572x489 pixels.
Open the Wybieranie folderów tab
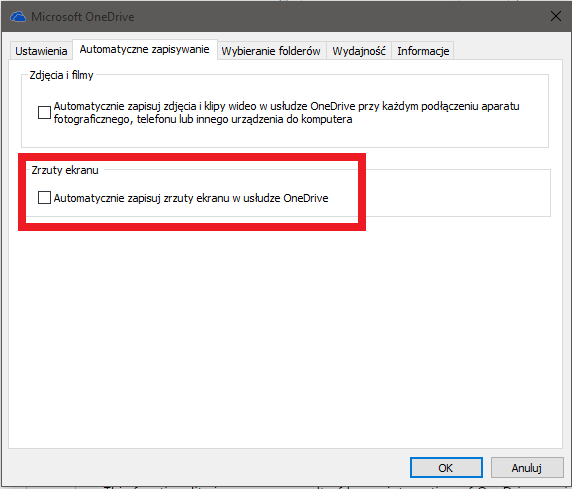click(x=271, y=51)
